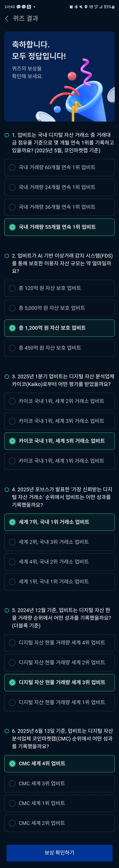Choose 세계 1위, 국내 1위 거래소 option
Screen dimensions: 119x868
coord(59,582)
